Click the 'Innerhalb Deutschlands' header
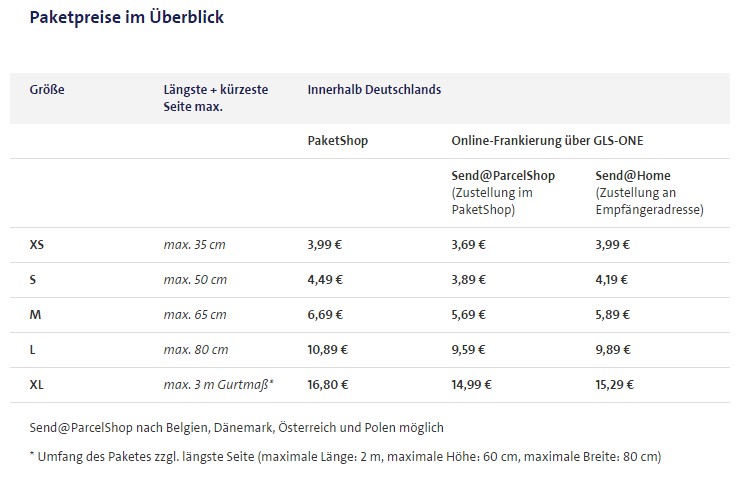The image size is (744, 477). [374, 89]
